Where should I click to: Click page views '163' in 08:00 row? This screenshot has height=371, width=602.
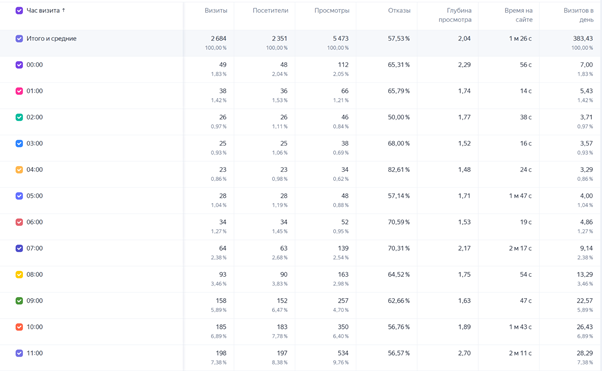click(x=343, y=275)
